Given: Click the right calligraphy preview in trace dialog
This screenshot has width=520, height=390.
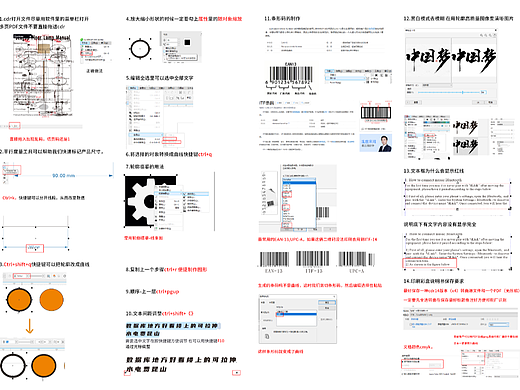Looking at the screenshot, I should (474, 60).
